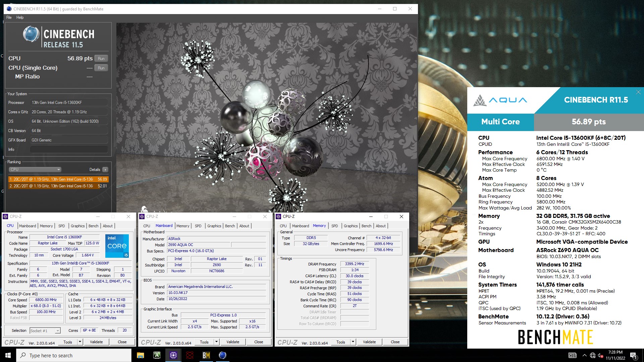Open the Socket #1 selection dropdown

tap(45, 330)
